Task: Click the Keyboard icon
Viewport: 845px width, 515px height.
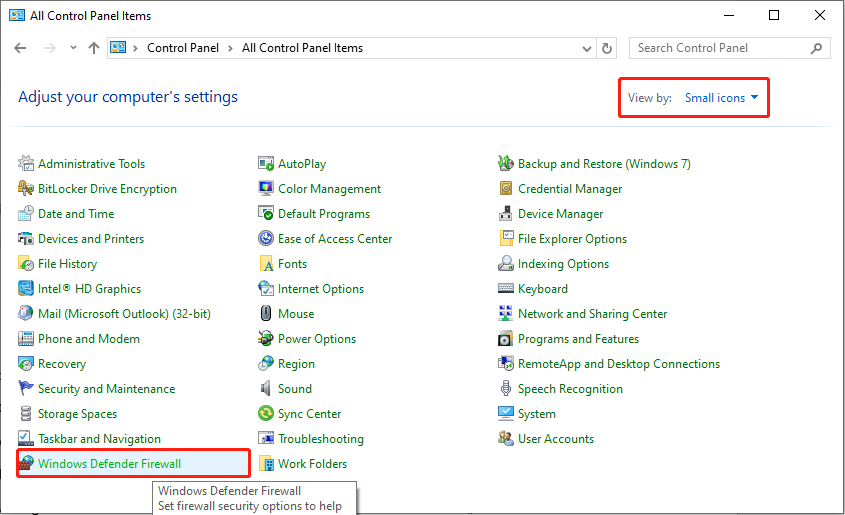Action: click(505, 288)
